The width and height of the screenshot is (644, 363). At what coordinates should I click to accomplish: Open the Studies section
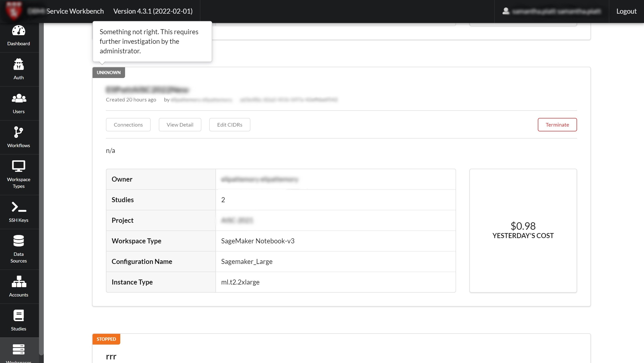click(18, 320)
